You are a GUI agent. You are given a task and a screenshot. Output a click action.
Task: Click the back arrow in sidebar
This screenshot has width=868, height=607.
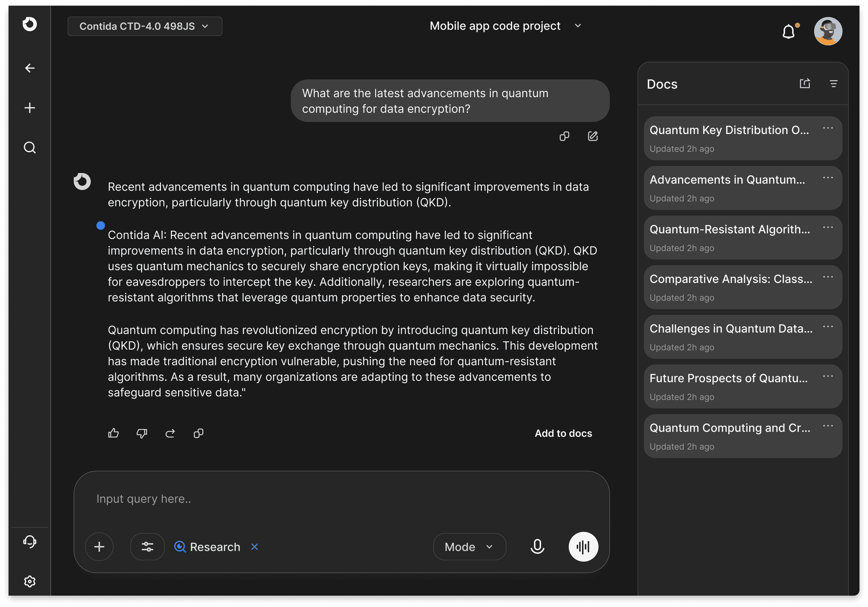pos(30,68)
